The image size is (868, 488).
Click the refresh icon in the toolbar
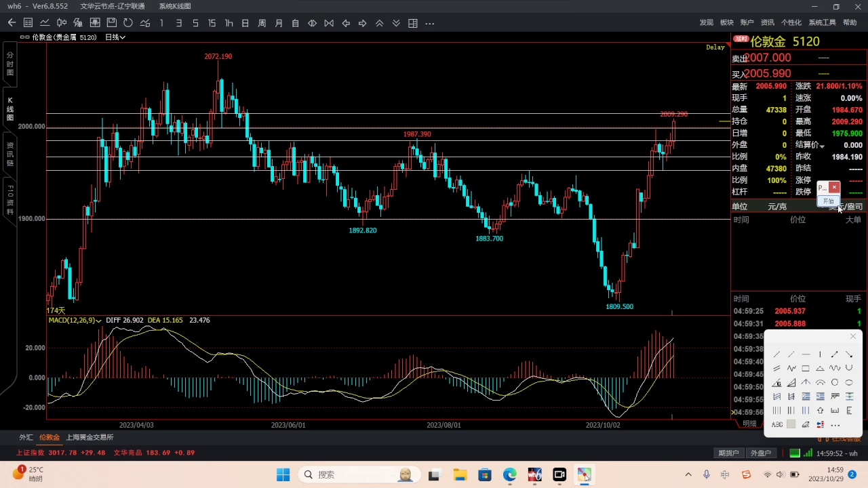tap(127, 23)
